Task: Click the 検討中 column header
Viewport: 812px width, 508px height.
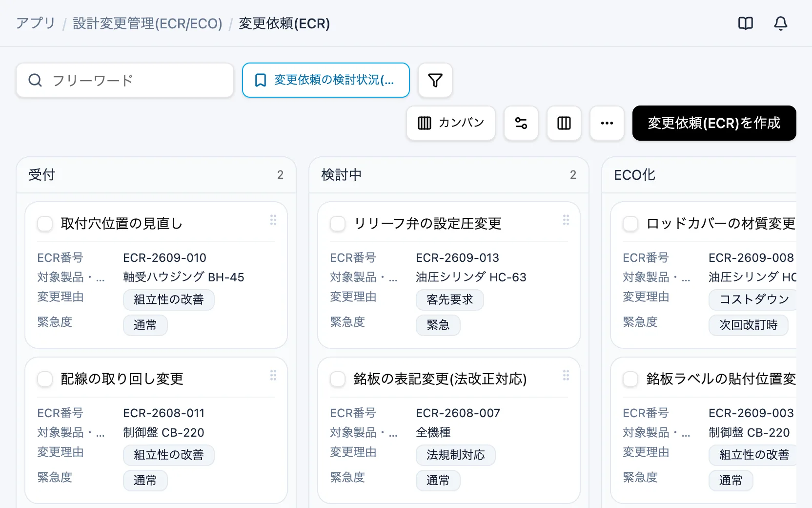Action: point(449,175)
